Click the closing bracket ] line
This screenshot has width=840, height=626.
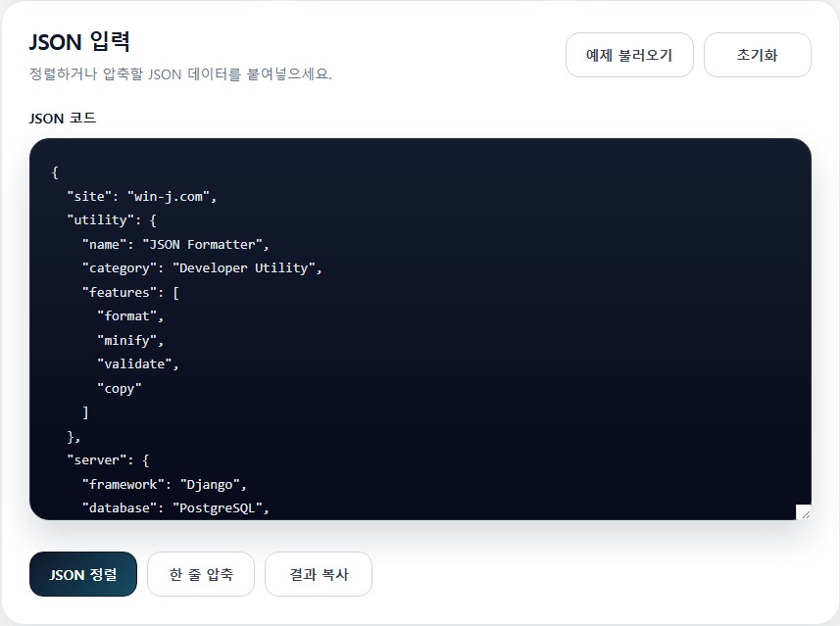85,412
